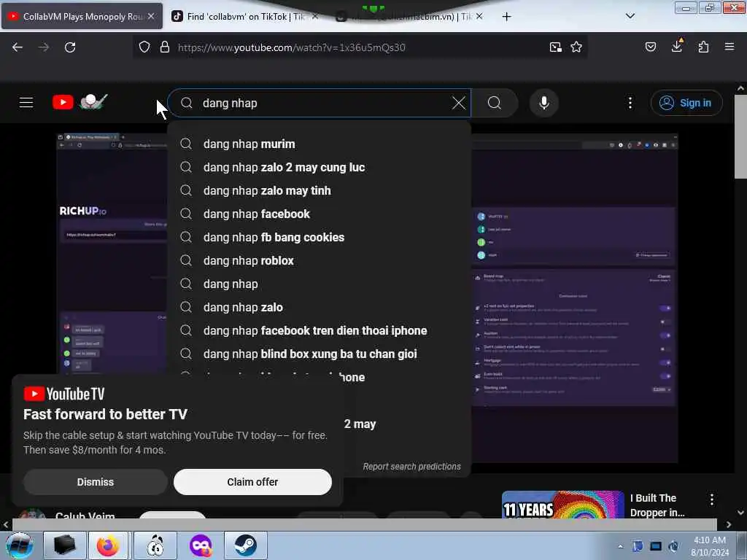Submit search with the magnifier button
This screenshot has width=747, height=560.
pyautogui.click(x=495, y=103)
